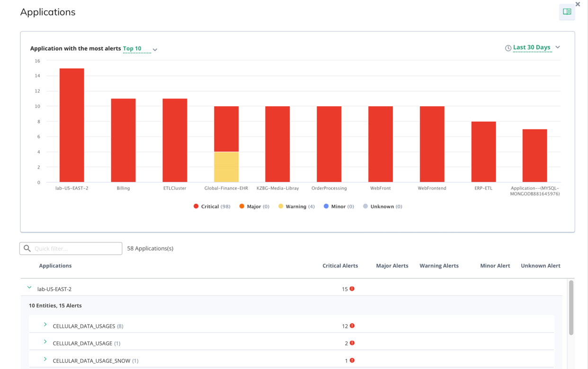The image size is (588, 369).
Task: Click the 'Application with the most alerts' title
Action: click(76, 48)
